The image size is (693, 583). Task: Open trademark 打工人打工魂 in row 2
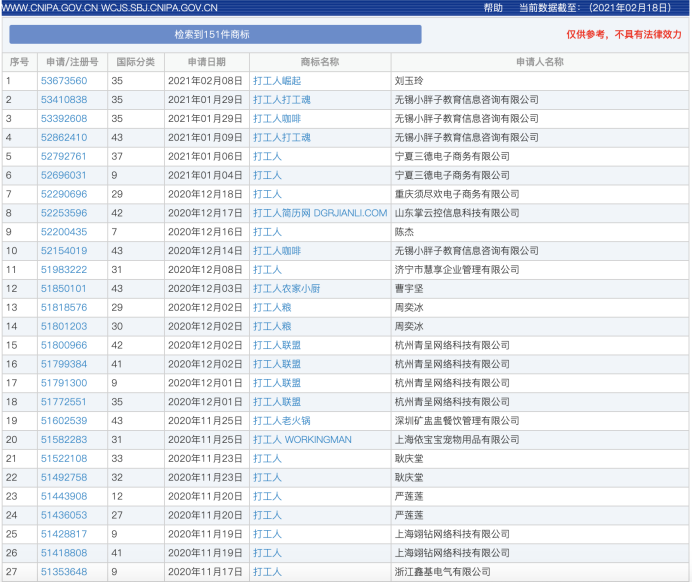point(282,100)
